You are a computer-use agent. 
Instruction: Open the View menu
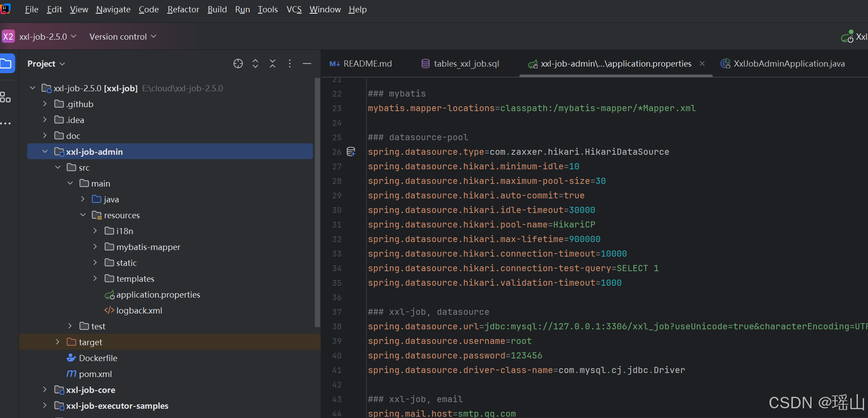(x=79, y=9)
